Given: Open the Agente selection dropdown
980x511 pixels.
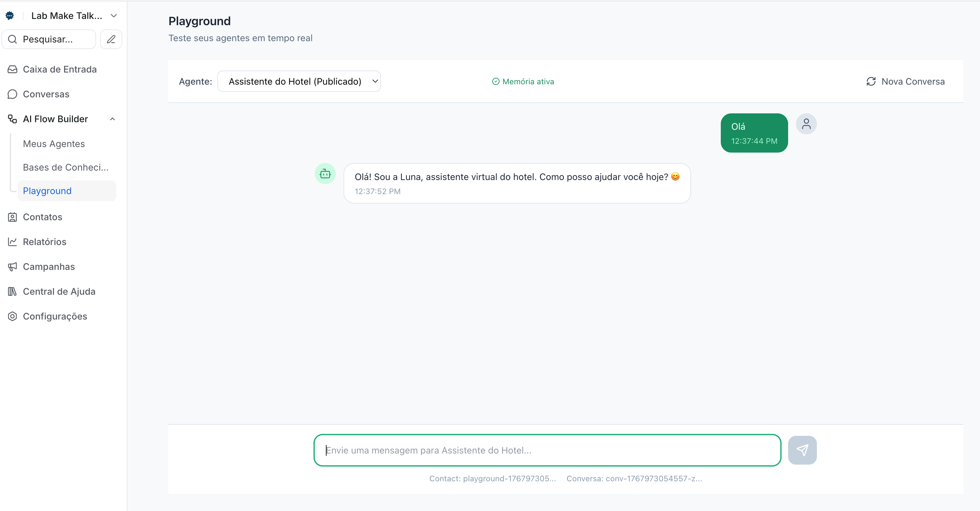Looking at the screenshot, I should pyautogui.click(x=299, y=81).
